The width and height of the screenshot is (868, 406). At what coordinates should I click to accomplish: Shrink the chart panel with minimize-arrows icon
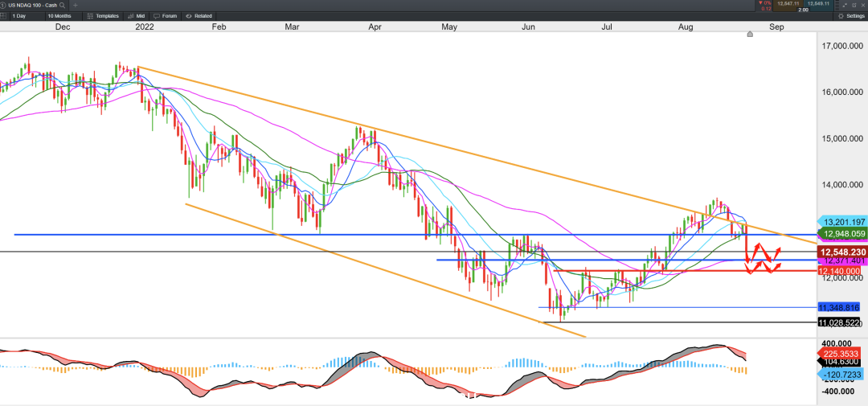[844, 5]
